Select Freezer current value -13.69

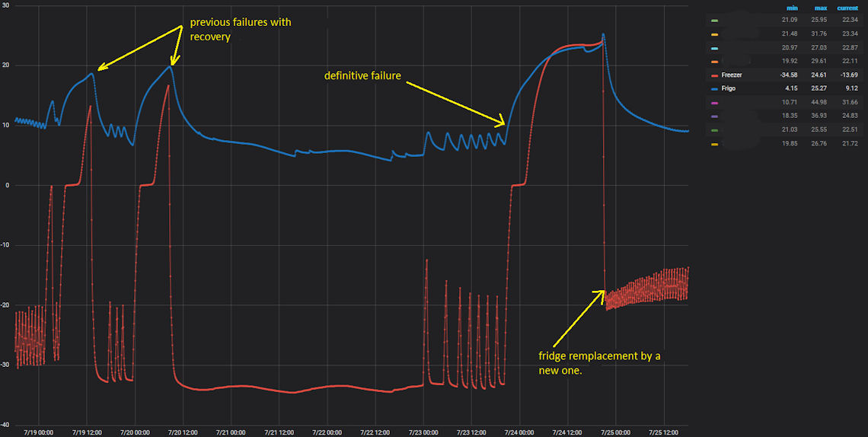click(849, 75)
